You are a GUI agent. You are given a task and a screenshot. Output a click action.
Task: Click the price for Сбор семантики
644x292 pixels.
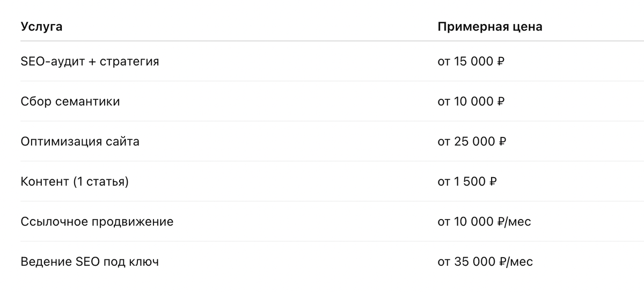[x=471, y=101]
